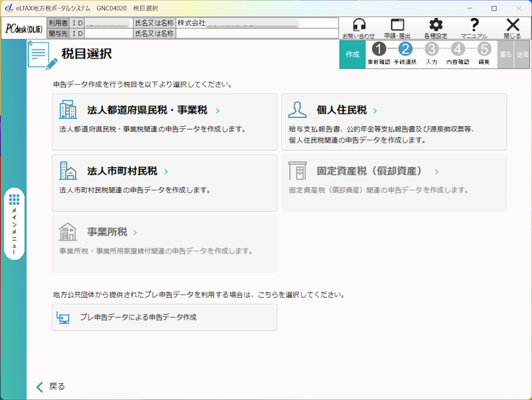
Task: Click the office icon of 事業所税
Action: coord(68,231)
